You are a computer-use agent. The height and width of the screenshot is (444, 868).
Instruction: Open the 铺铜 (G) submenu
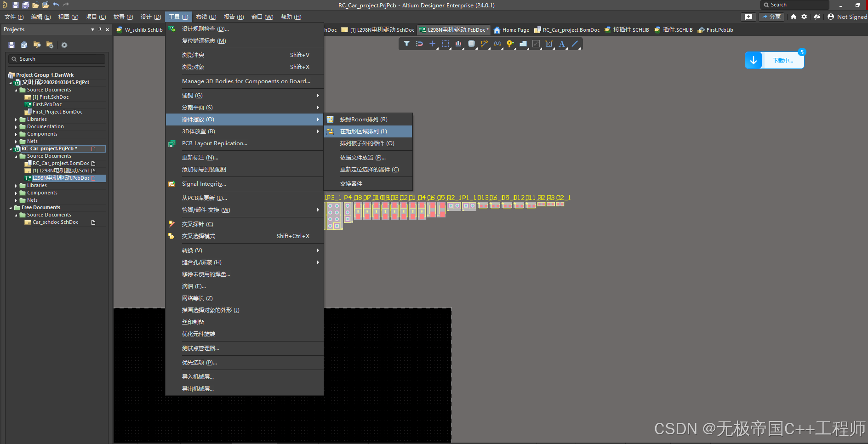(245, 96)
